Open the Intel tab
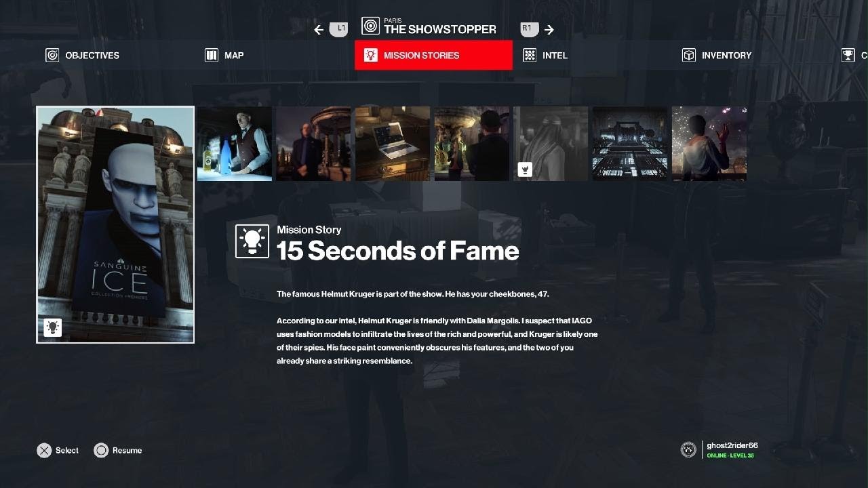 click(x=545, y=56)
